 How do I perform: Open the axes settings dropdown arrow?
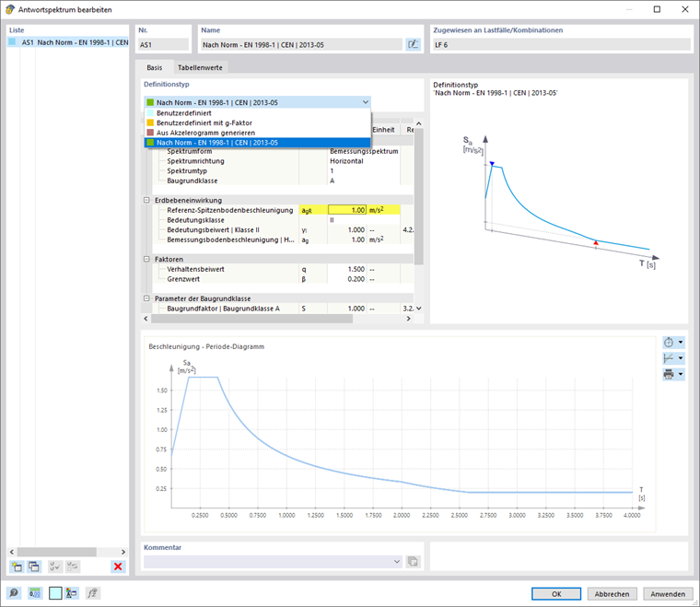pos(681,358)
